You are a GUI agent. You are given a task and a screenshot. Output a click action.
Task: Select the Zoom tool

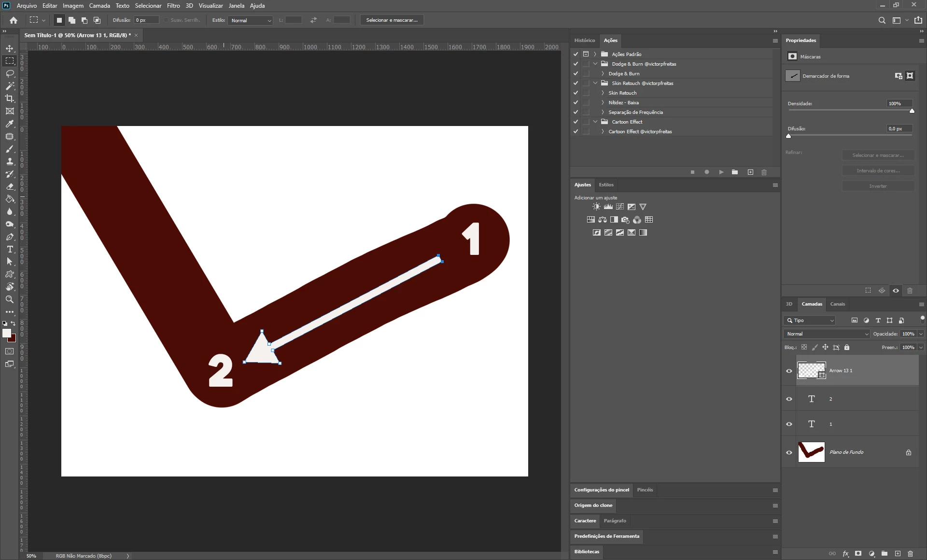tap(10, 299)
